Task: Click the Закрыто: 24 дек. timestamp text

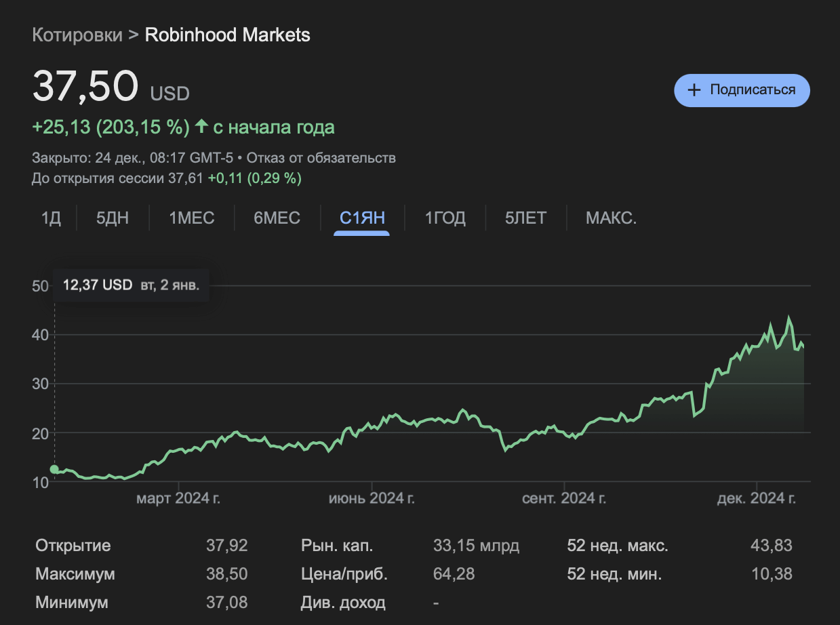Action: coord(133,158)
